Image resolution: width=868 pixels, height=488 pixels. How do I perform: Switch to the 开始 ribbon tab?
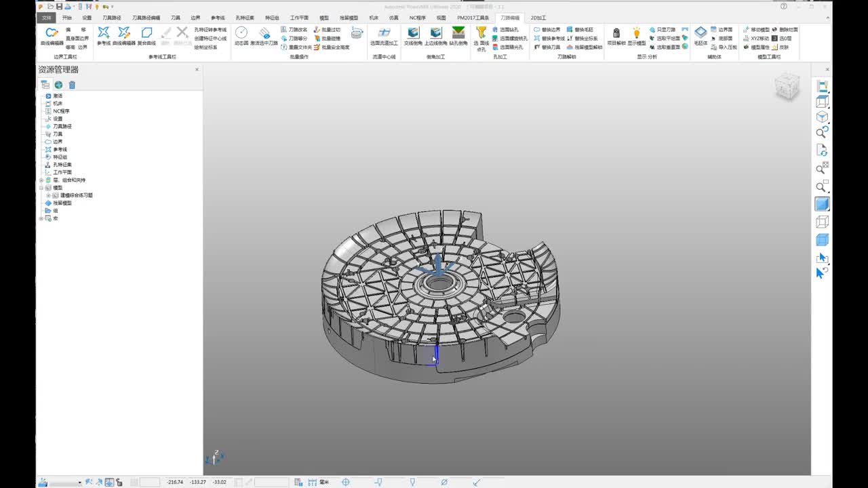[x=66, y=18]
